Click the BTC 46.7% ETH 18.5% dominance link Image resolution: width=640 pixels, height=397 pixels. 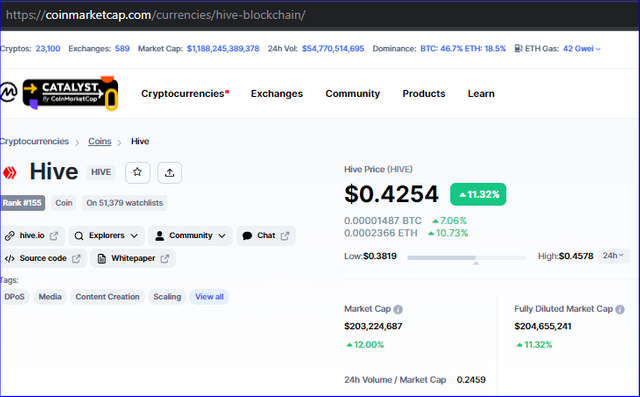click(x=463, y=49)
